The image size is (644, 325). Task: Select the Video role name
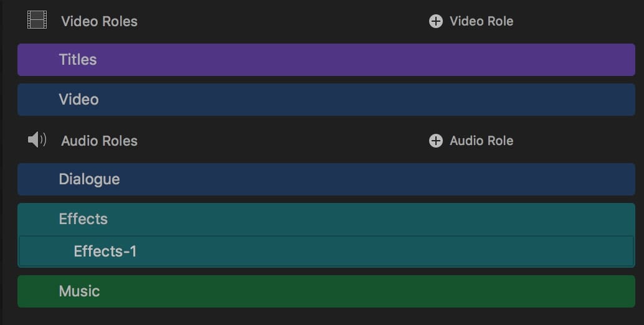78,100
